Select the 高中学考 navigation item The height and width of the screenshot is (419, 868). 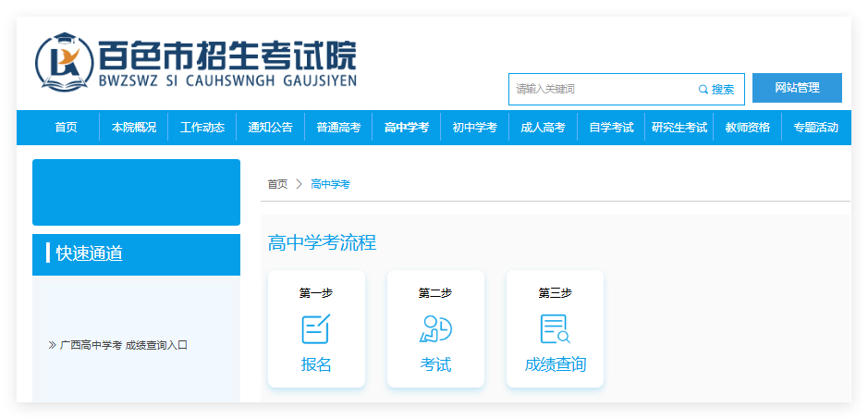tap(407, 128)
